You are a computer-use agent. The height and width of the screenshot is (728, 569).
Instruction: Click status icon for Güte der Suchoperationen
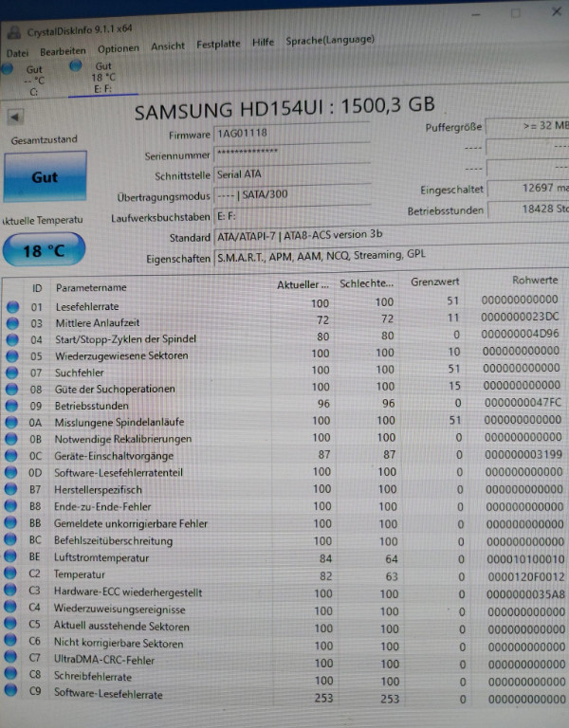tap(11, 390)
